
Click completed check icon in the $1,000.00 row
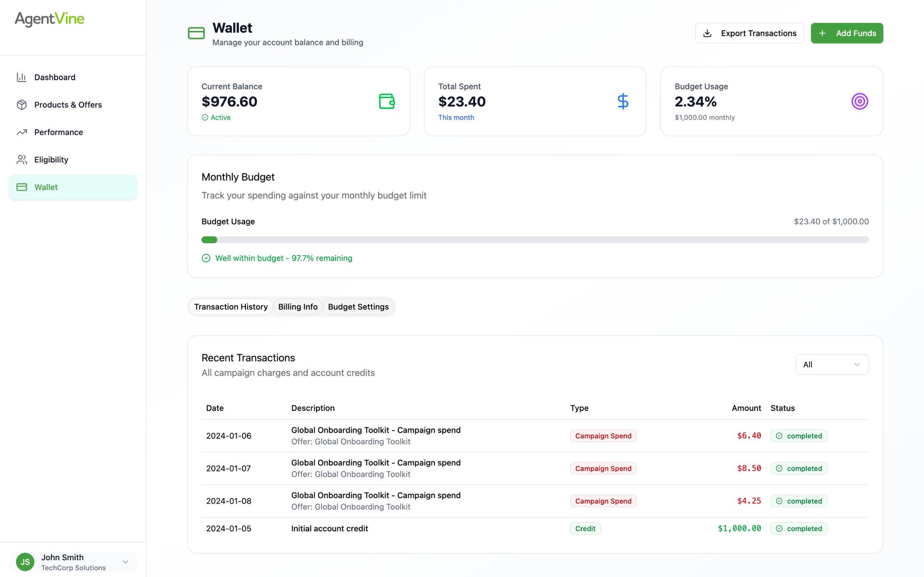click(779, 528)
